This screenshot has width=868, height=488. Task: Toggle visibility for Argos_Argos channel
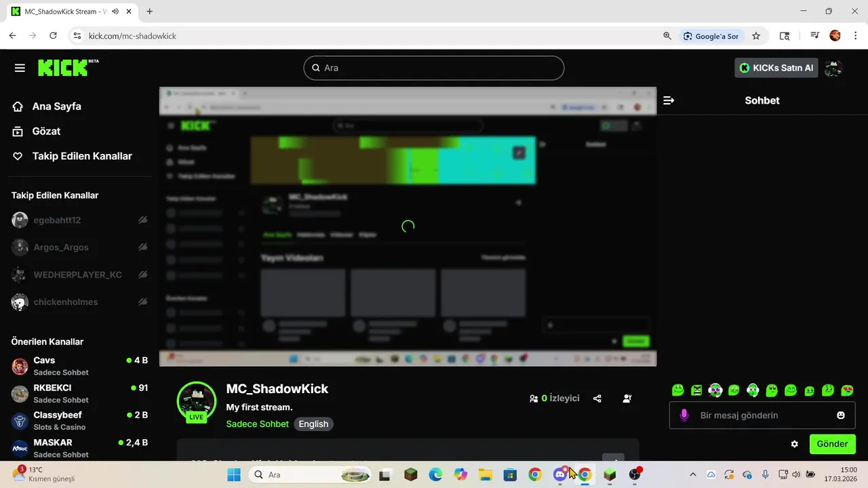click(x=142, y=247)
